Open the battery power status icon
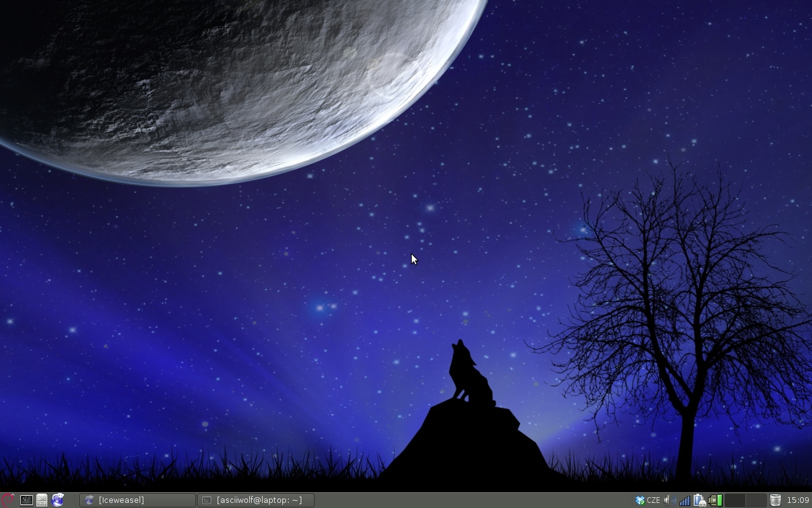The height and width of the screenshot is (508, 812). pos(700,500)
